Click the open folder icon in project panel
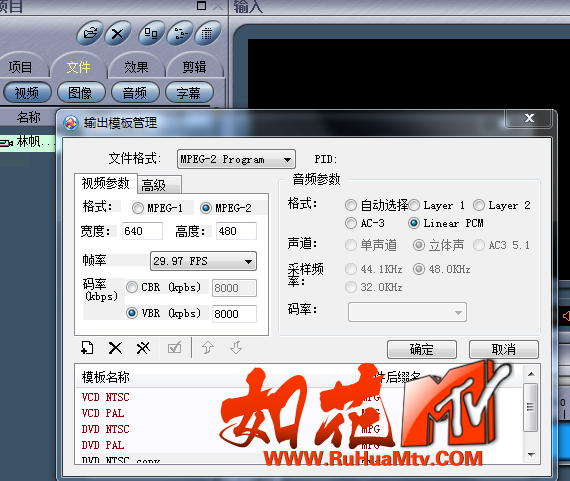The width and height of the screenshot is (570, 481). (x=90, y=33)
